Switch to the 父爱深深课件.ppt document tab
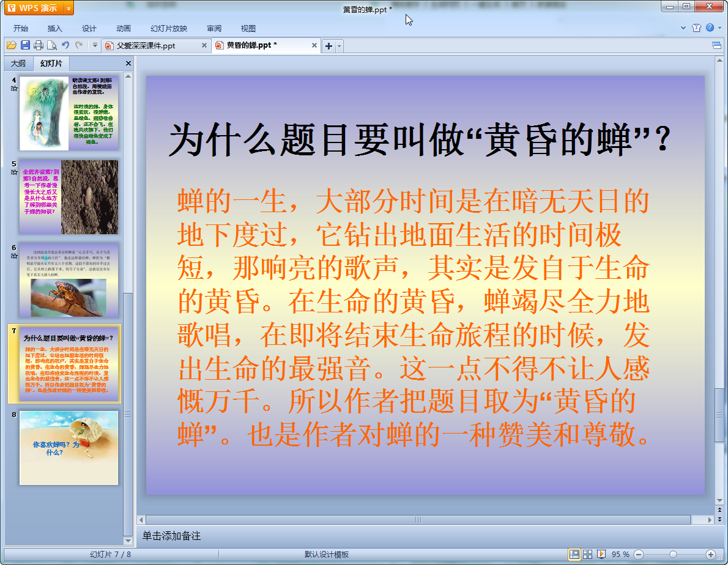This screenshot has height=565, width=728. (152, 45)
